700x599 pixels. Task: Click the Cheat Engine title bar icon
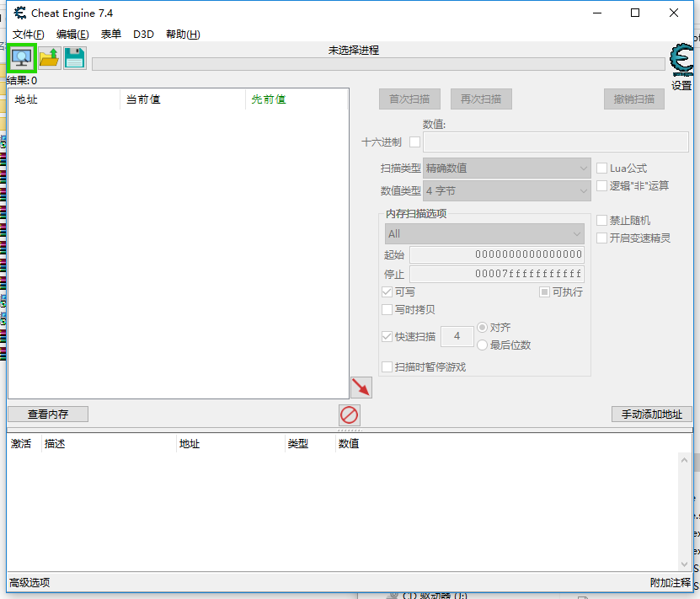(x=19, y=13)
